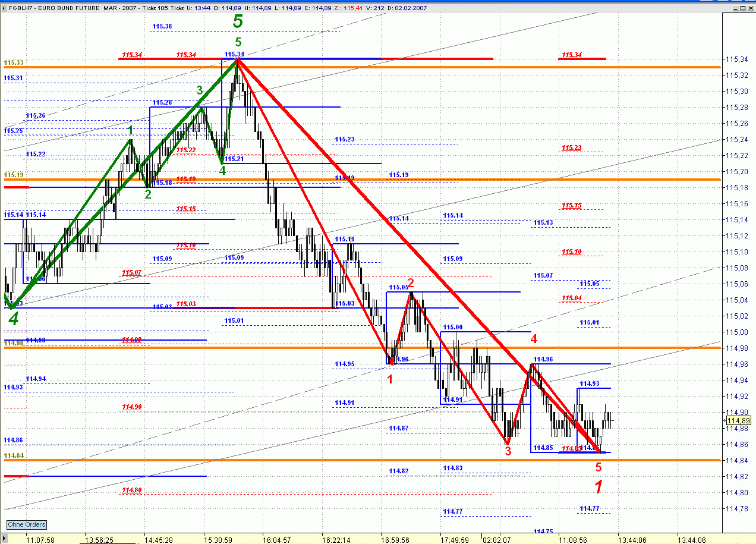
Task: Click the blue 115.13 level label
Action: click(x=543, y=222)
